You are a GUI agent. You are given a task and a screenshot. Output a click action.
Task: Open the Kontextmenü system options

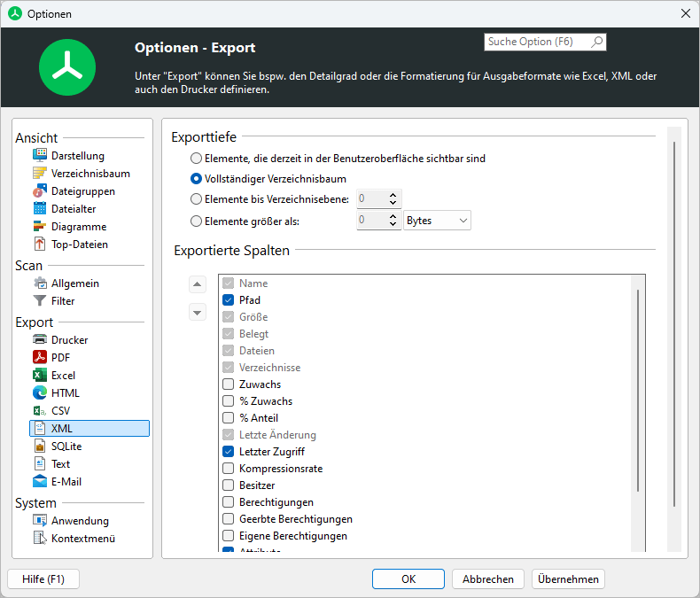(83, 539)
